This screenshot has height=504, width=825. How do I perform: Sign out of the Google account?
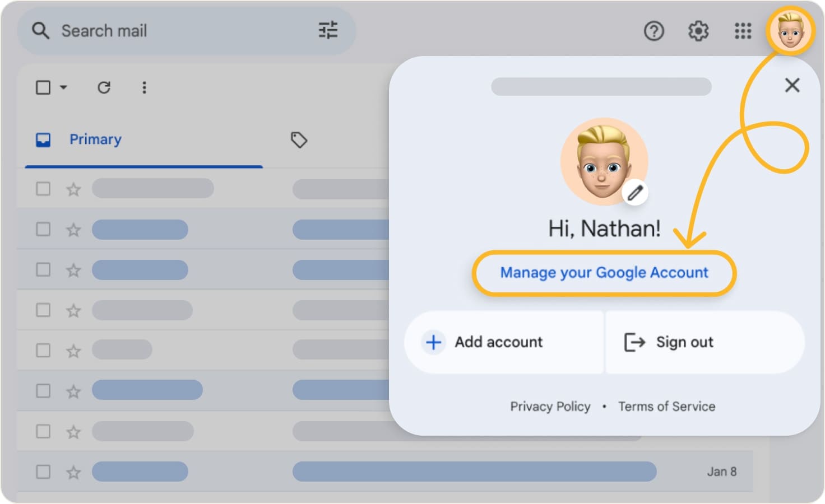[x=684, y=342]
